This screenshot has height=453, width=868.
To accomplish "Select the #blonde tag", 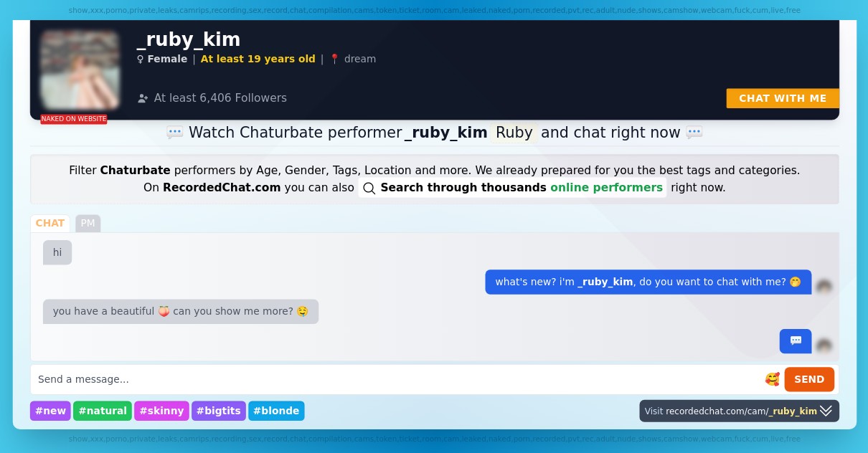I will pos(276,411).
